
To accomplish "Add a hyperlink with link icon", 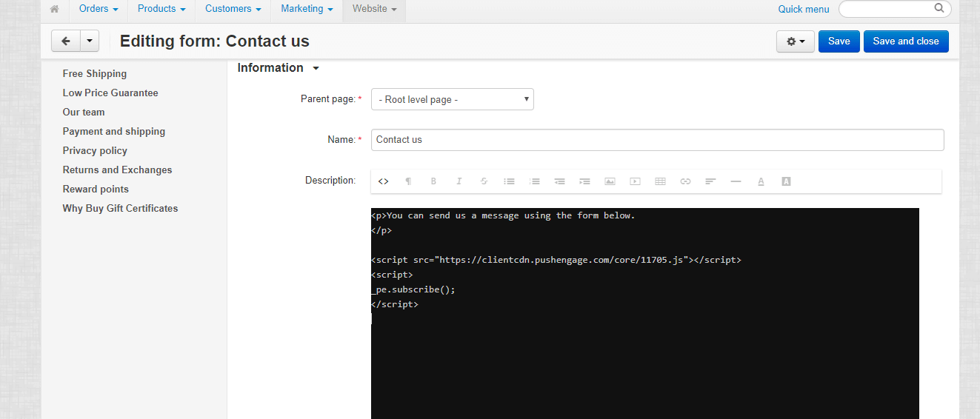I will [x=685, y=181].
